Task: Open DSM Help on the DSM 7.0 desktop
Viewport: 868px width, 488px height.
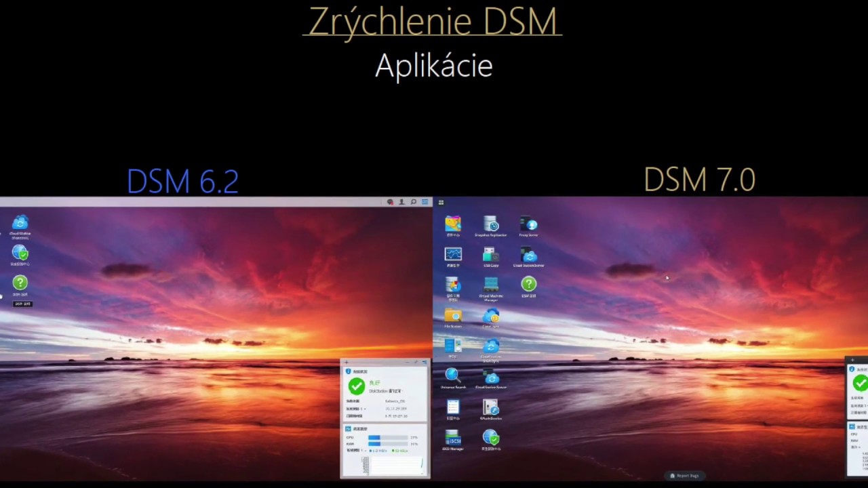Action: click(x=529, y=285)
